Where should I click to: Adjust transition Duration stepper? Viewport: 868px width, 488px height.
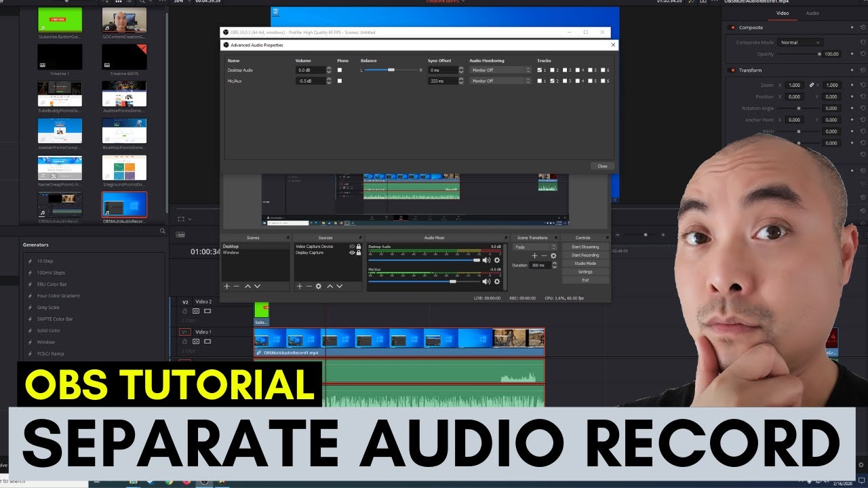[554, 265]
